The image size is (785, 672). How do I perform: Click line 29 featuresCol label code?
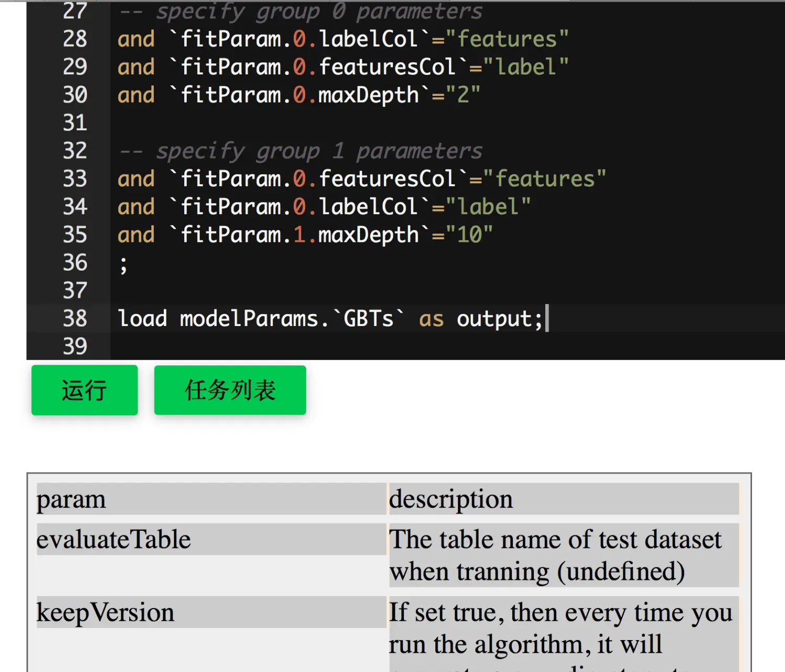point(343,67)
